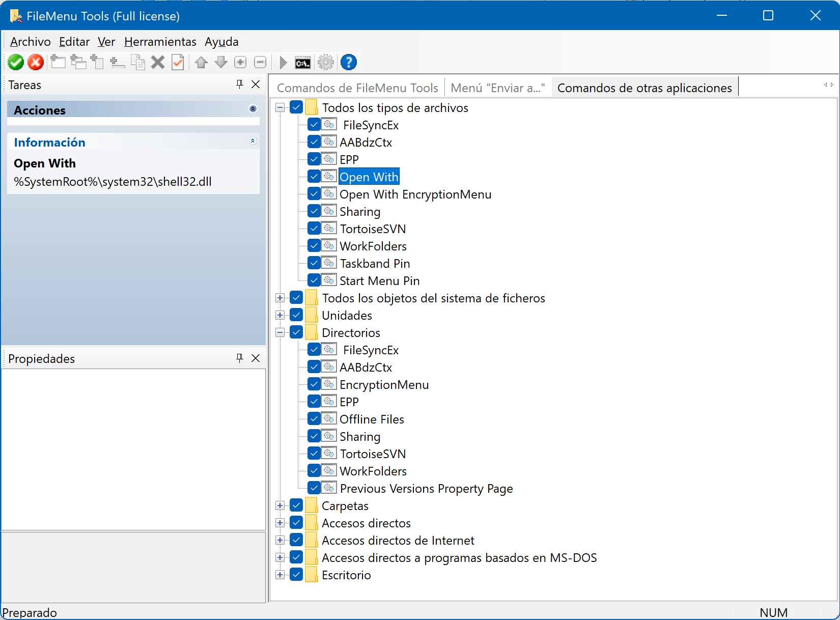Uncheck Todos los tipos de archivos checkbox
840x620 pixels.
pos(296,107)
